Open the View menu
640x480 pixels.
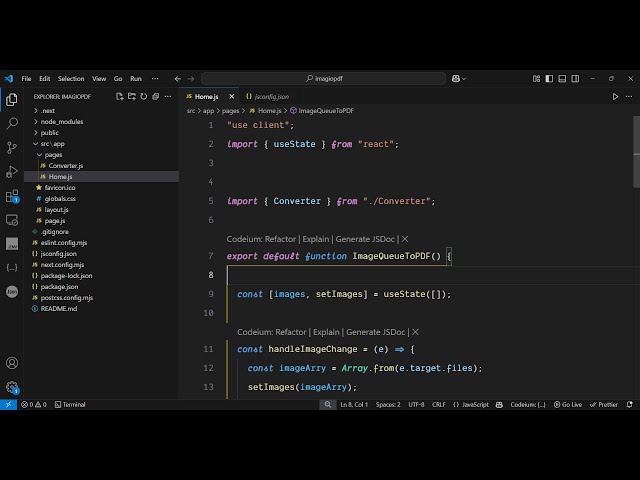[x=99, y=79]
